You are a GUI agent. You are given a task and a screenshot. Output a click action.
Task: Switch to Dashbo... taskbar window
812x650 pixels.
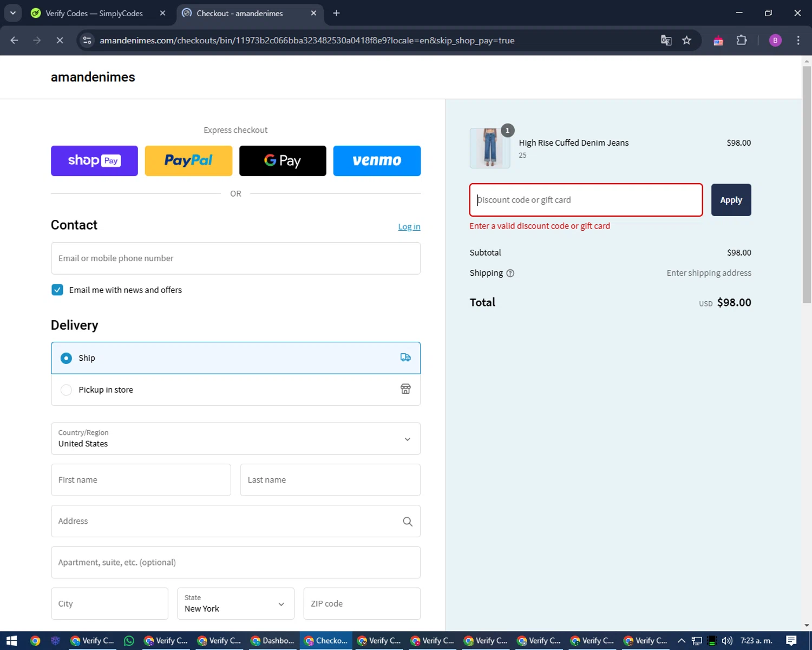pyautogui.click(x=272, y=641)
